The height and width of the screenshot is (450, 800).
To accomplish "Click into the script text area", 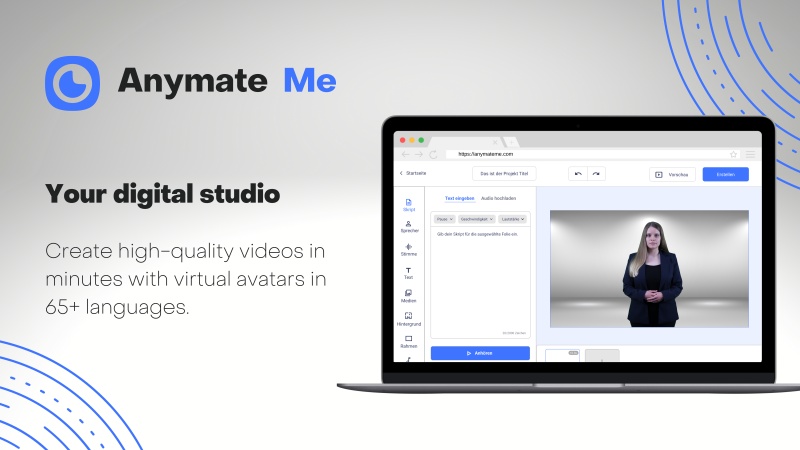I will click(480, 282).
